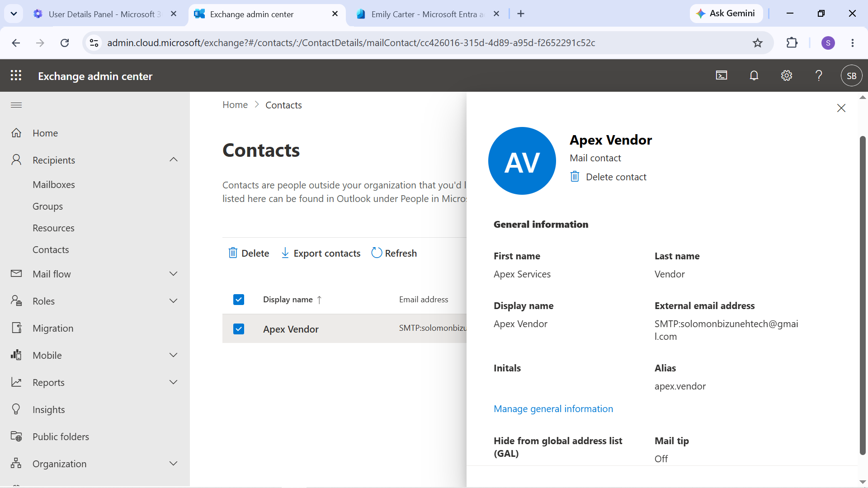Close the Emily Carter Entra tab
Screen dimensions: 868x488
(496, 14)
